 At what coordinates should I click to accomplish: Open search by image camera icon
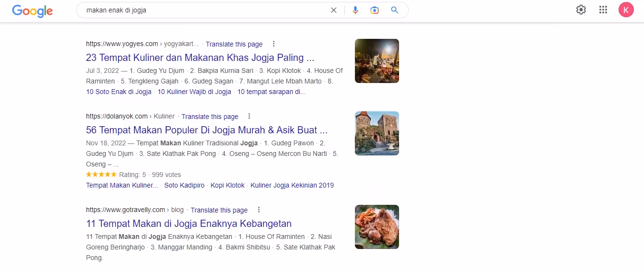click(375, 10)
